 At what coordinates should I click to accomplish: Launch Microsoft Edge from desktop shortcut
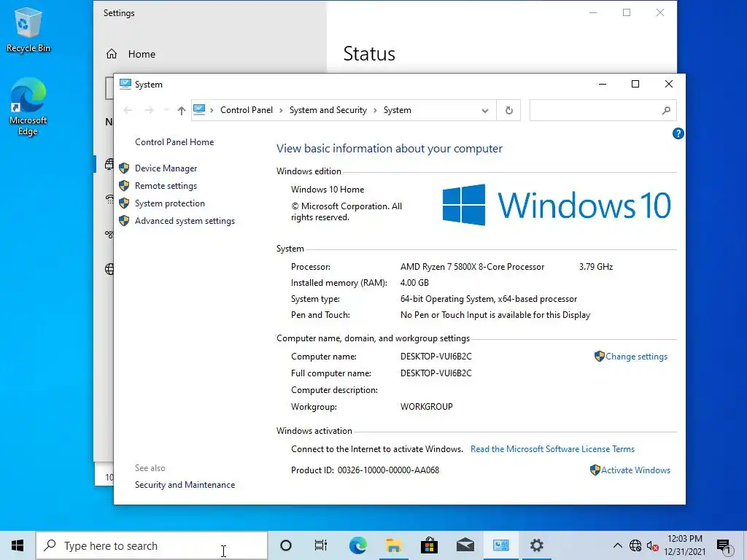pyautogui.click(x=28, y=106)
